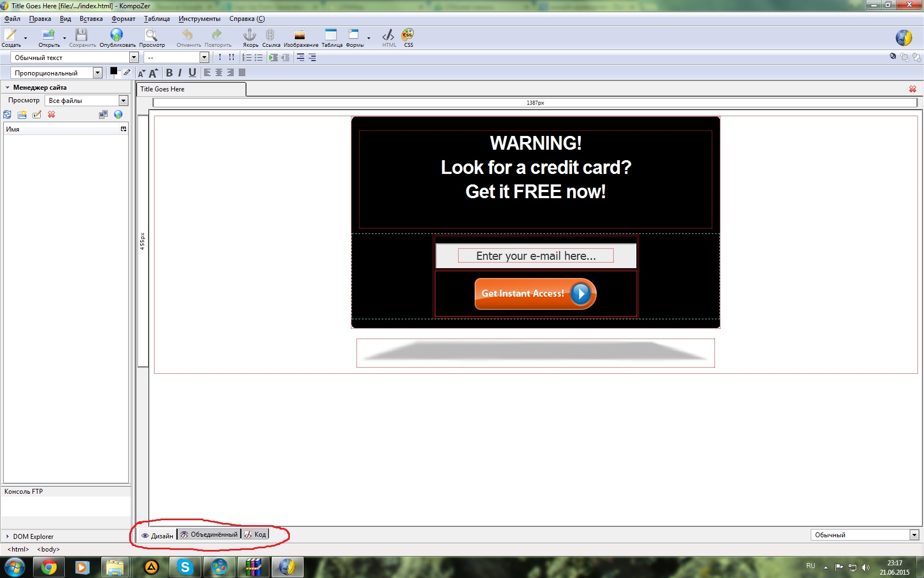The height and width of the screenshot is (578, 924).
Task: Click the rename pencil icon in site manager
Action: pos(37,114)
